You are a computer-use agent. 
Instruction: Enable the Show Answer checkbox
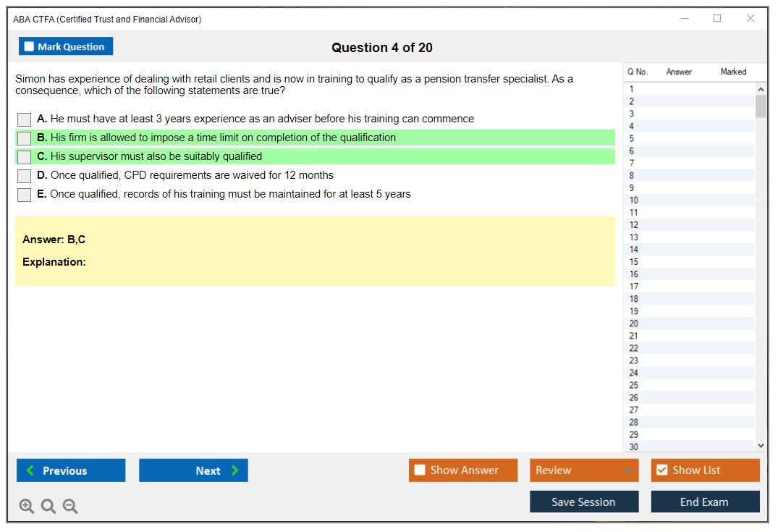(x=420, y=470)
